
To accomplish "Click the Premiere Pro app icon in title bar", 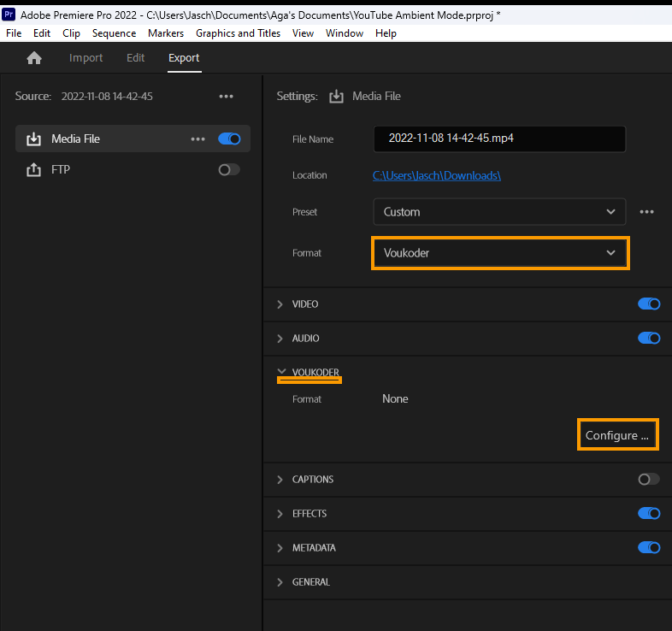I will click(x=9, y=15).
